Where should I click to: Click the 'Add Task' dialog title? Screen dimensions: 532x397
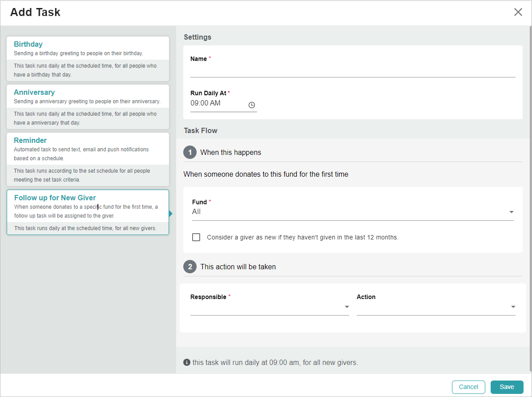[35, 12]
